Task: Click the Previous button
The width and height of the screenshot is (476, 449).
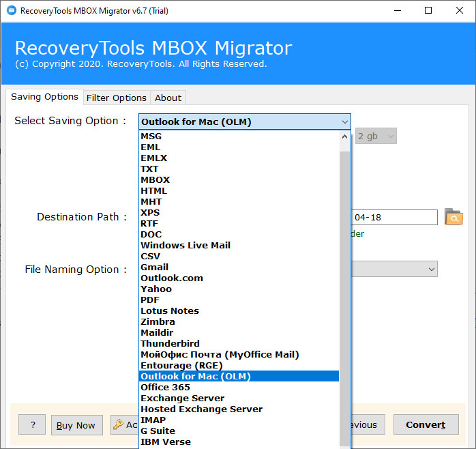Action: (x=368, y=424)
